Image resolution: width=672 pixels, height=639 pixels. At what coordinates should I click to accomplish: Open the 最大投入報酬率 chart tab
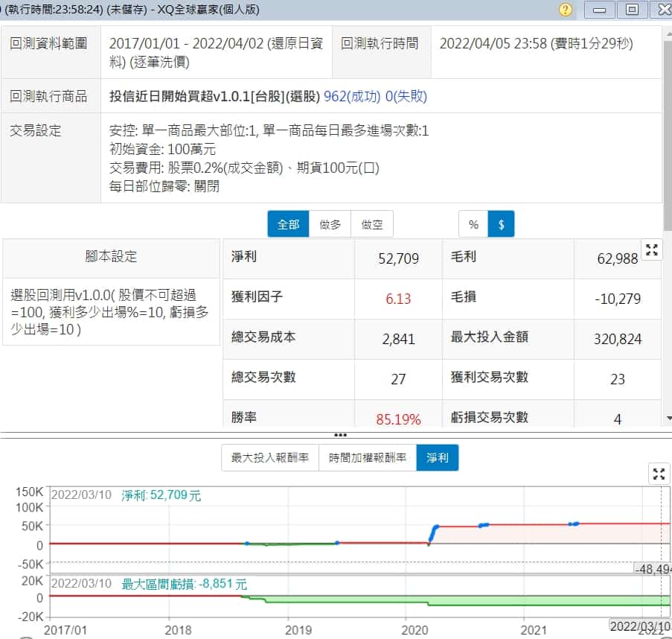tap(270, 458)
